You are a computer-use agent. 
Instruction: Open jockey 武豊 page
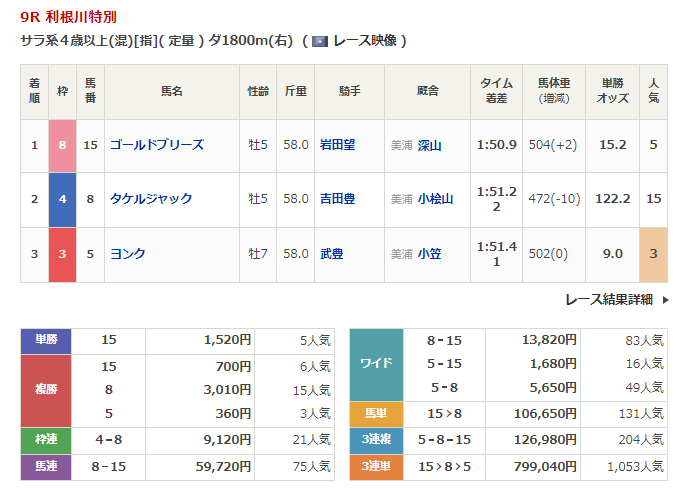332,254
